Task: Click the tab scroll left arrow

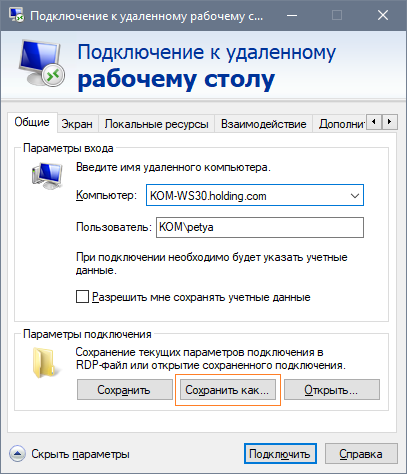Action: pyautogui.click(x=374, y=122)
